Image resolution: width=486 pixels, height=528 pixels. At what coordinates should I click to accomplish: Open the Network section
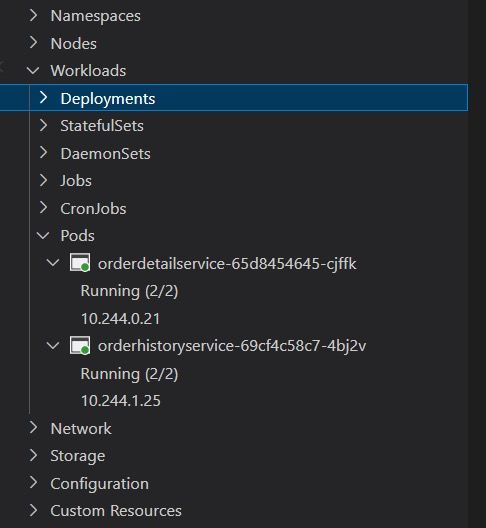(81, 429)
